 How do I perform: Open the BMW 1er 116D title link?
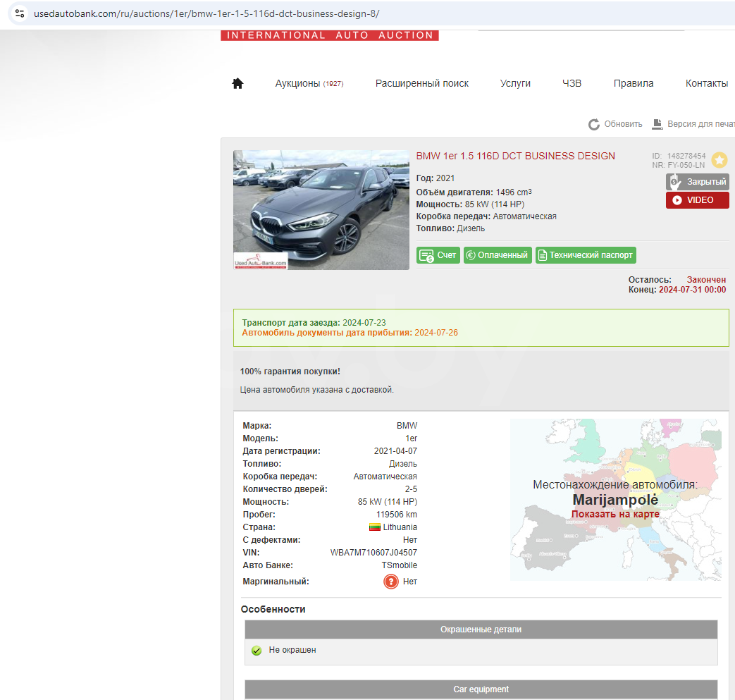[x=516, y=156]
